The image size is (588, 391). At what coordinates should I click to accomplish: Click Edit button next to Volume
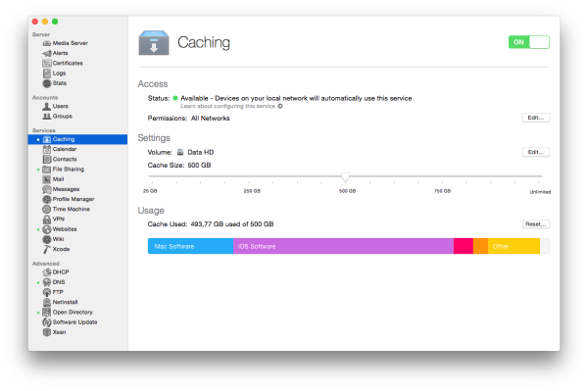click(535, 152)
